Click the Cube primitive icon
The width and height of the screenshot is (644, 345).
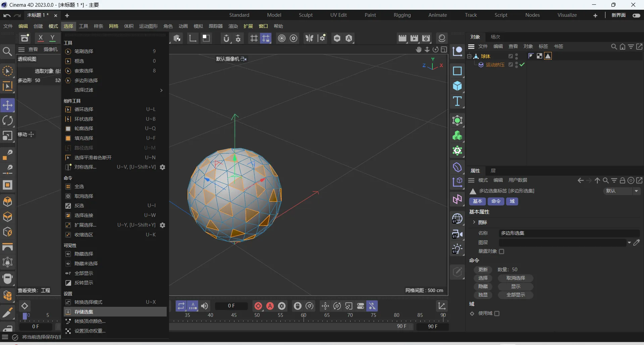pyautogui.click(x=457, y=86)
